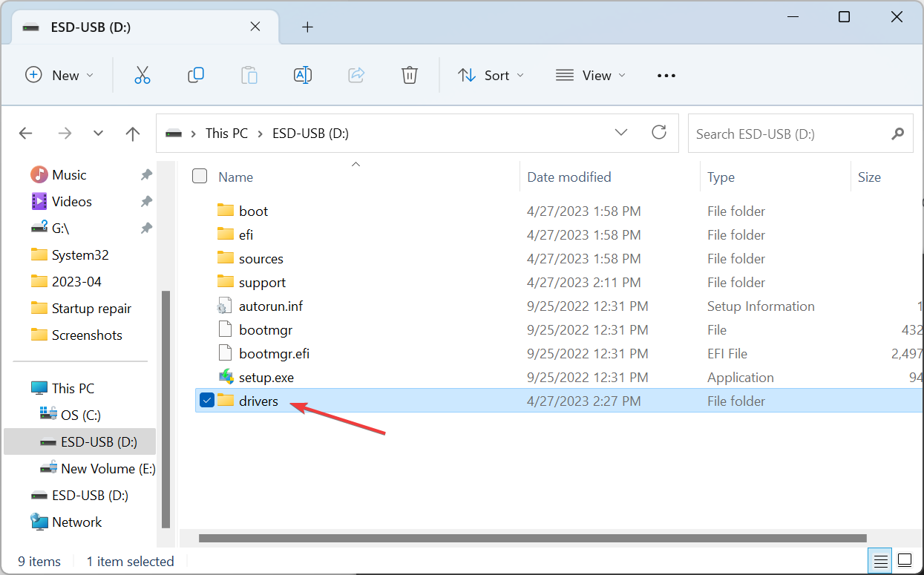The width and height of the screenshot is (924, 575).
Task: Click the Delete trash icon
Action: pos(410,75)
